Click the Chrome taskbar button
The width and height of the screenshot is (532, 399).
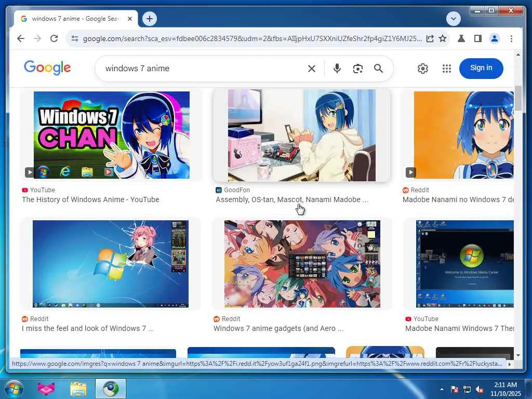(x=111, y=389)
